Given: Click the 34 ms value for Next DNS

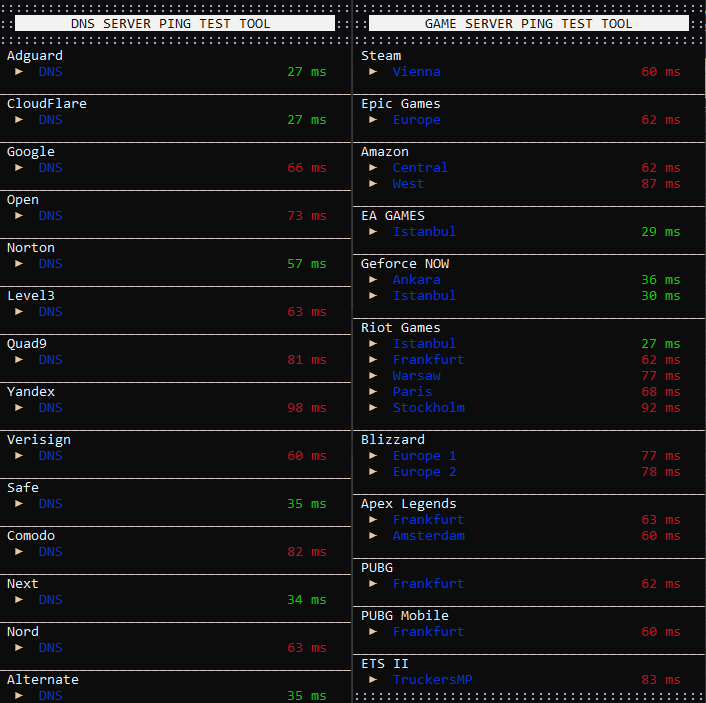Looking at the screenshot, I should [307, 599].
